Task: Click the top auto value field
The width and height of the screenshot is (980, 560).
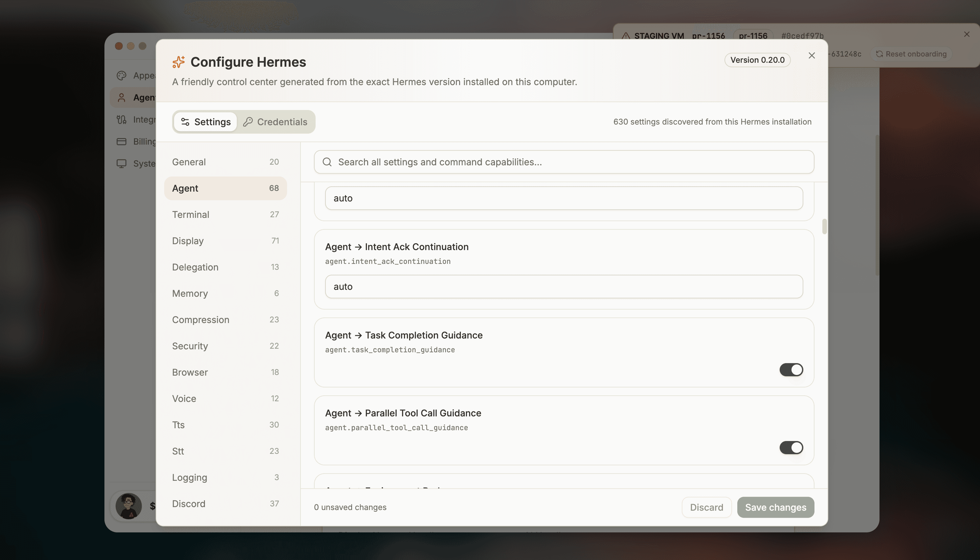Action: pyautogui.click(x=564, y=198)
